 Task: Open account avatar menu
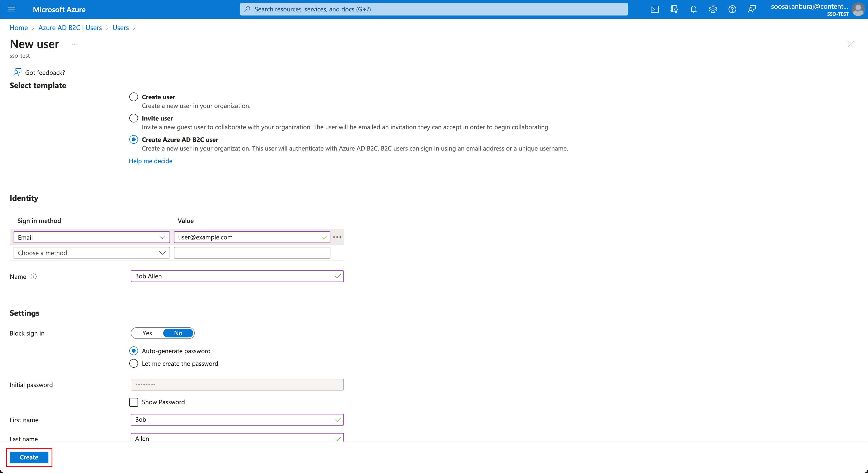pyautogui.click(x=858, y=9)
